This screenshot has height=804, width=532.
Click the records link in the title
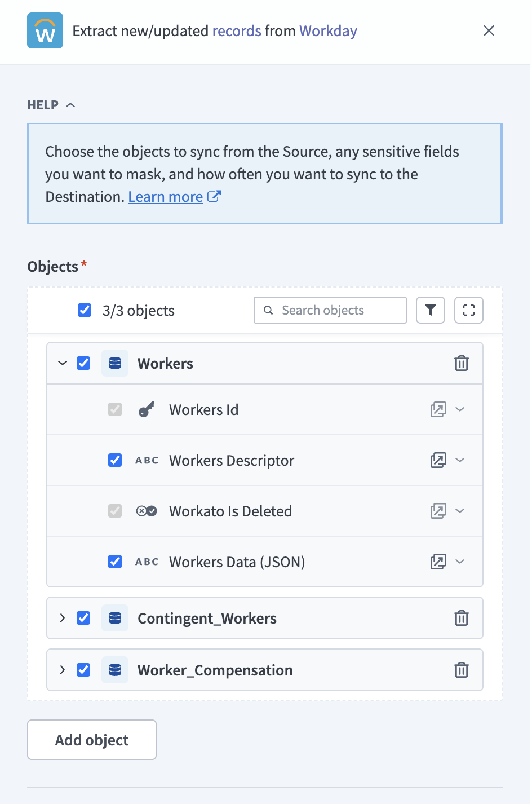click(237, 30)
